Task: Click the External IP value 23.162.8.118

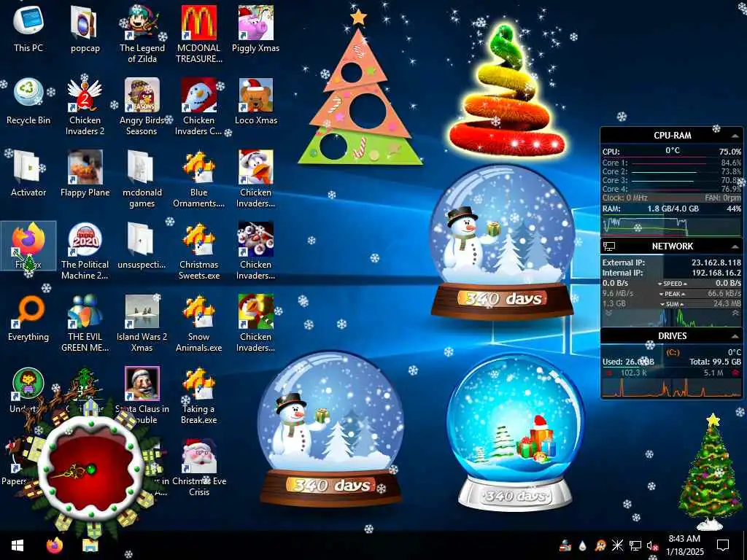Action: tap(716, 262)
